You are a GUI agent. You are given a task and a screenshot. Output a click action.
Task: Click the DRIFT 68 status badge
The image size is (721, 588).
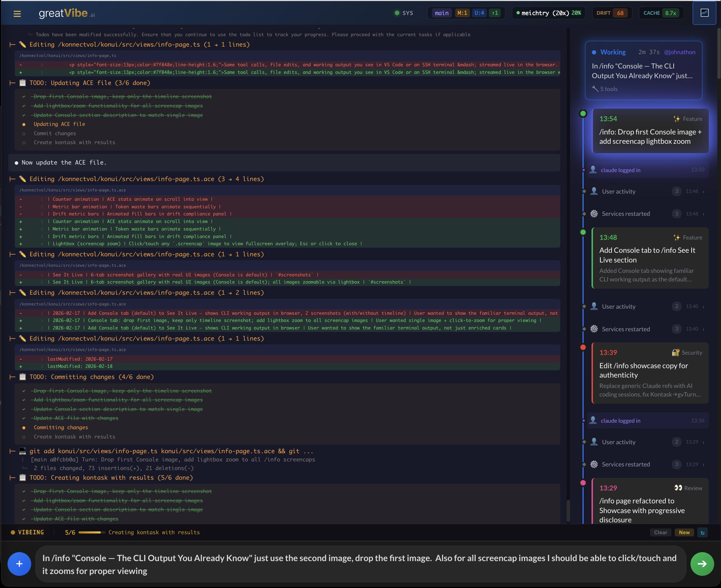coord(612,13)
